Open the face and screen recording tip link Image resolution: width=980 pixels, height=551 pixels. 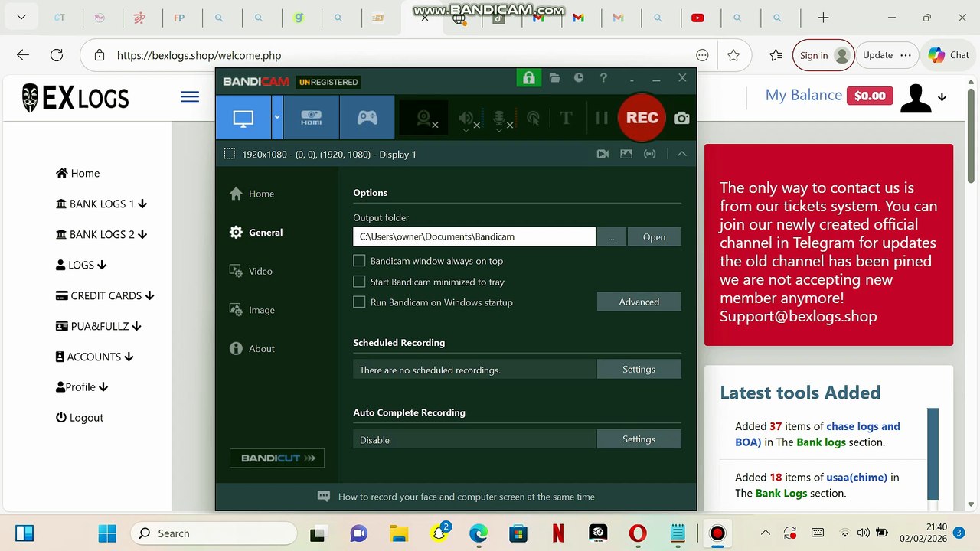(466, 497)
